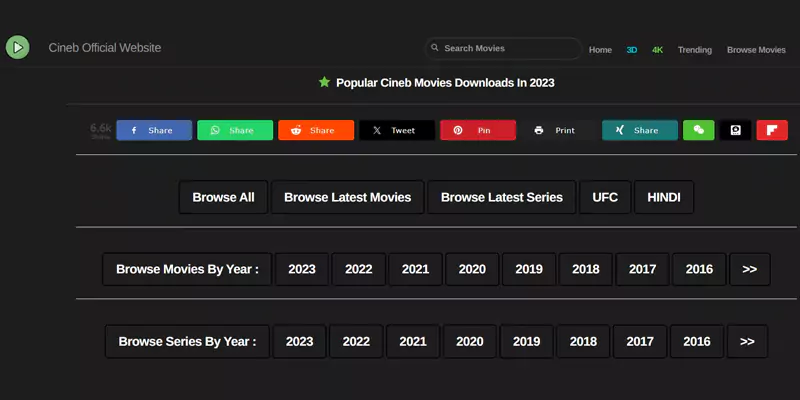The height and width of the screenshot is (400, 800).
Task: Browse movies from 2020
Action: [x=472, y=269]
